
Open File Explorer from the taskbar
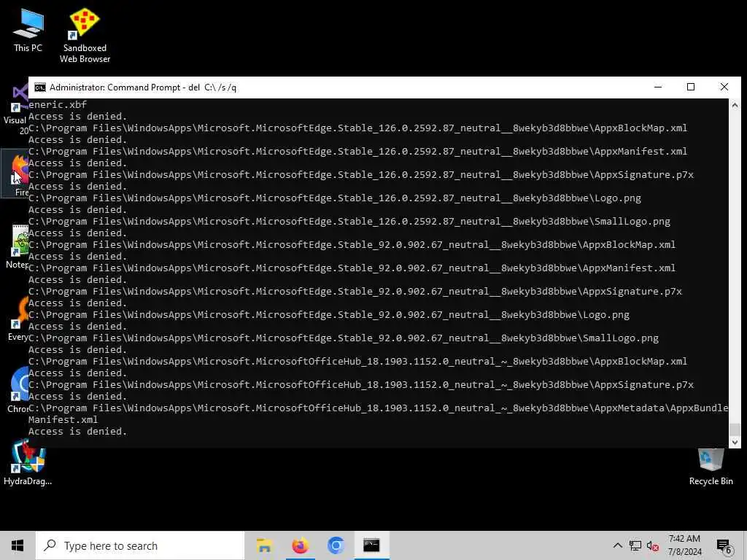[264, 545]
